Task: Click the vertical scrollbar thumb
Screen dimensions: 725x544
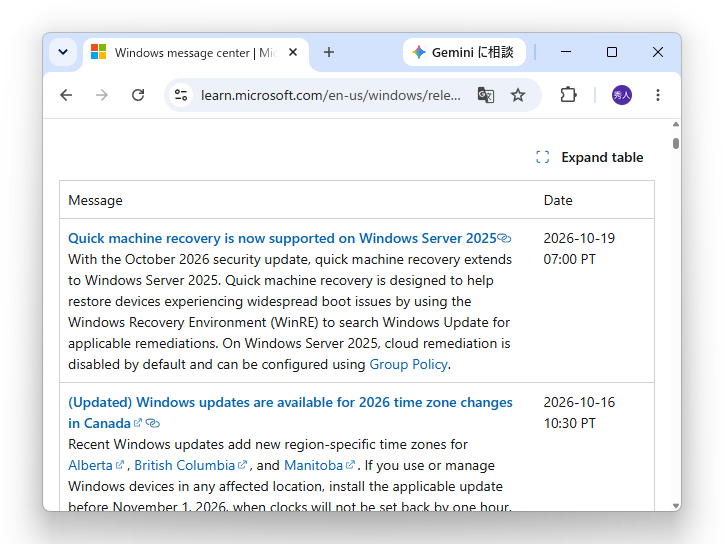Action: [676, 144]
